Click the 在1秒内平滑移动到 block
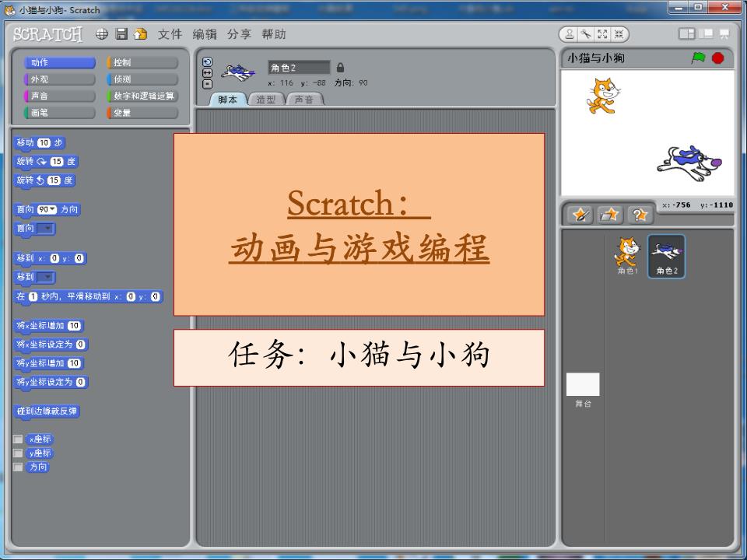The height and width of the screenshot is (560, 747). coord(89,296)
